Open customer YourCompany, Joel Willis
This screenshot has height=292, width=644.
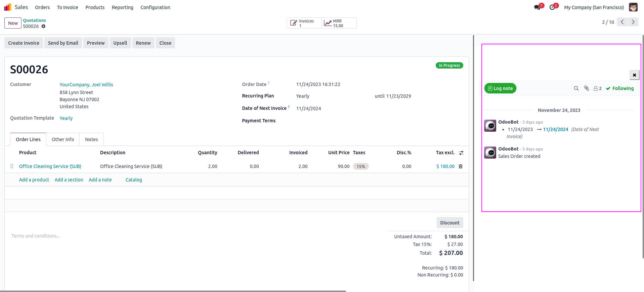(x=86, y=85)
